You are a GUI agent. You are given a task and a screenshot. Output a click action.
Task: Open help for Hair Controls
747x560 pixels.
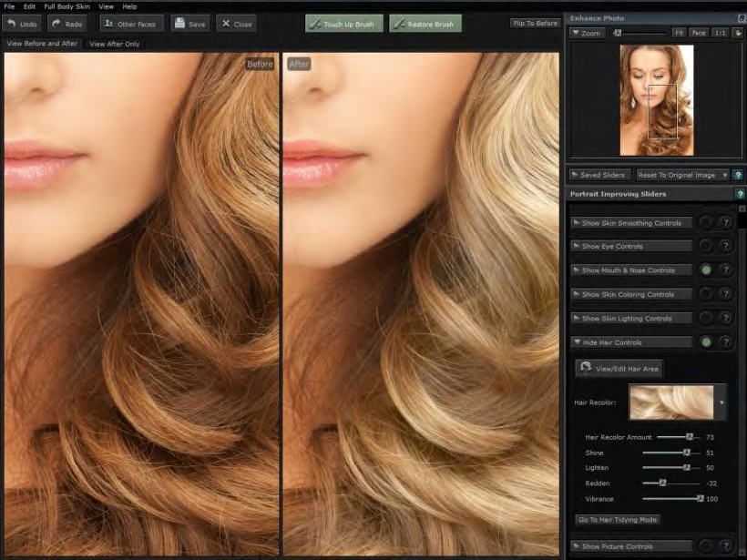coord(726,342)
